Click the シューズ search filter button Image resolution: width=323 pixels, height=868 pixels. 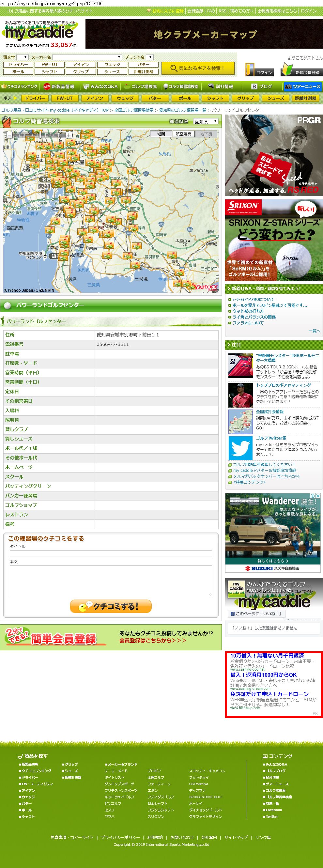(x=112, y=72)
